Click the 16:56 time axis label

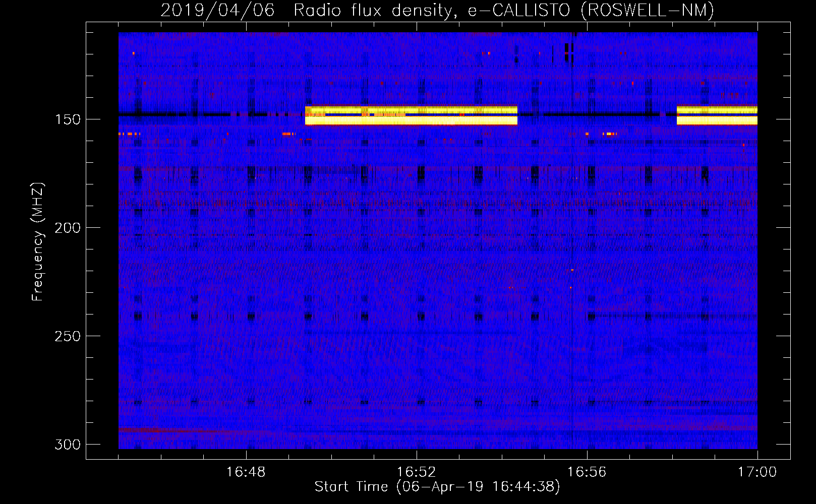pyautogui.click(x=587, y=472)
